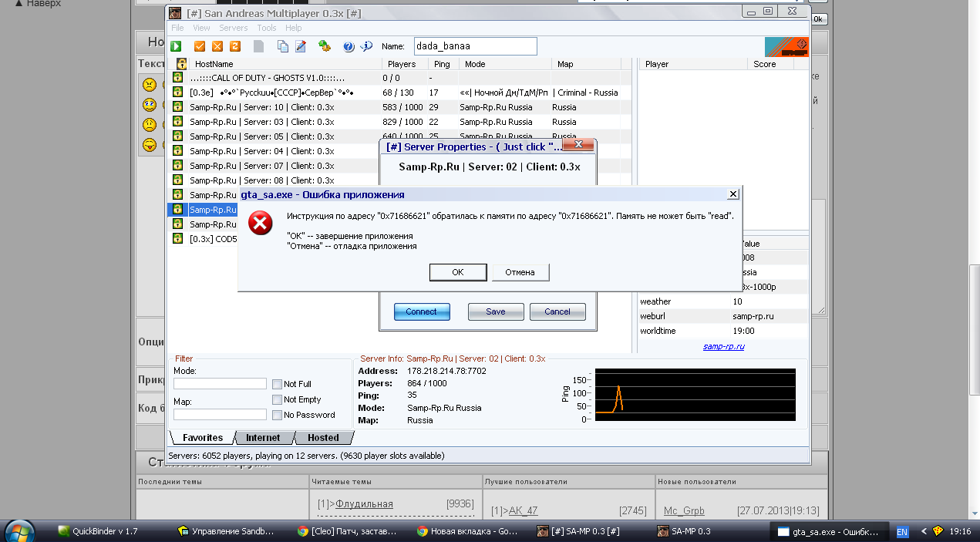This screenshot has width=980, height=542.
Task: Click OK in the gta_sa.exe error dialog
Action: coord(458,272)
